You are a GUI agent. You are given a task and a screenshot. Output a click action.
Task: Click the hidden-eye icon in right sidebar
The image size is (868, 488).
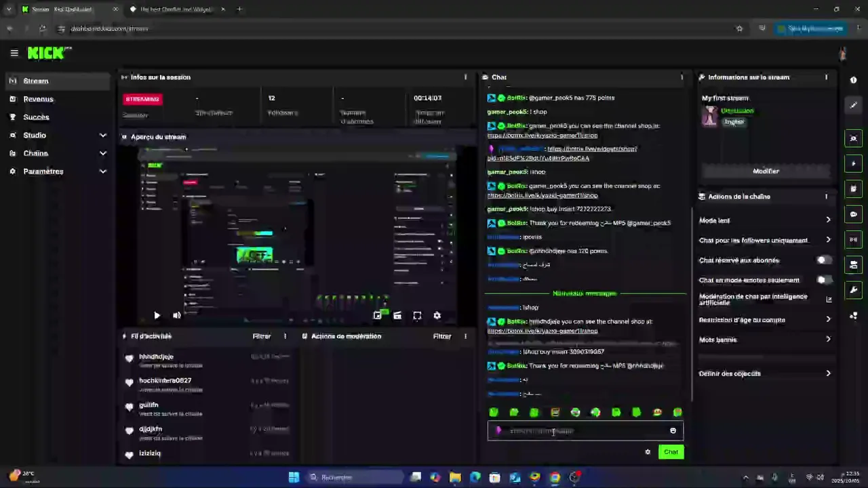coord(853,138)
